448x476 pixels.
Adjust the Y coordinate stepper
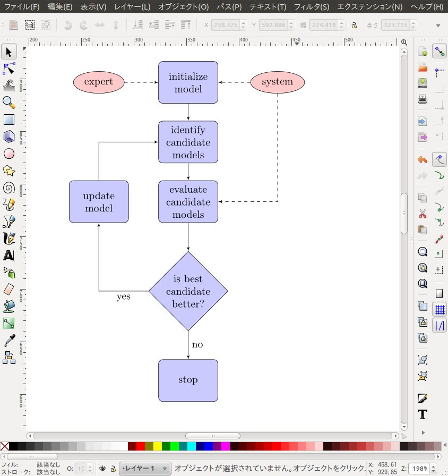click(291, 25)
